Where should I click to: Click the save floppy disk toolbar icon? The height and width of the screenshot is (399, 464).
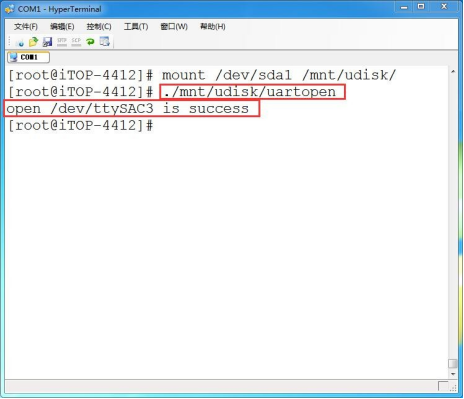pyautogui.click(x=47, y=42)
